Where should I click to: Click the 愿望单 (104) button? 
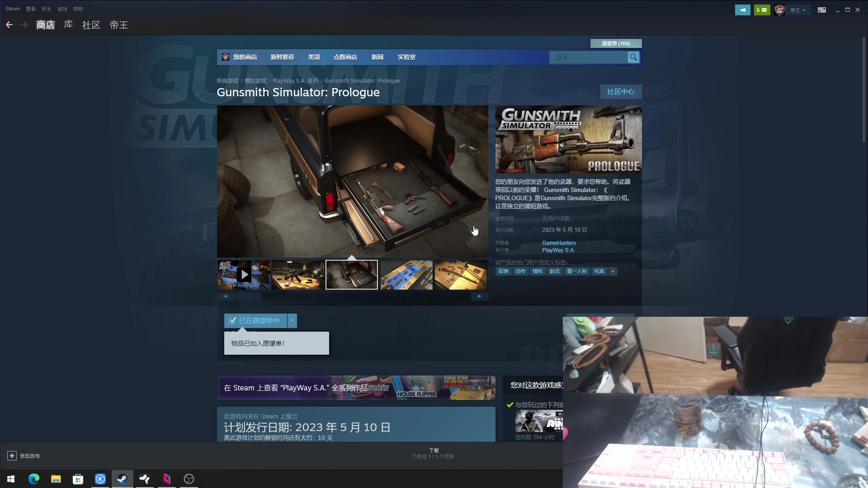tap(616, 43)
